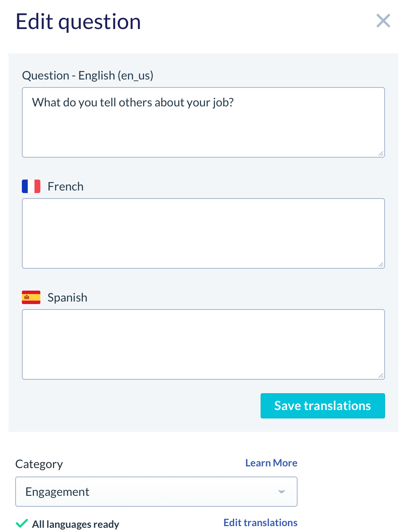
Task: Click the All languages ready status text
Action: [76, 524]
